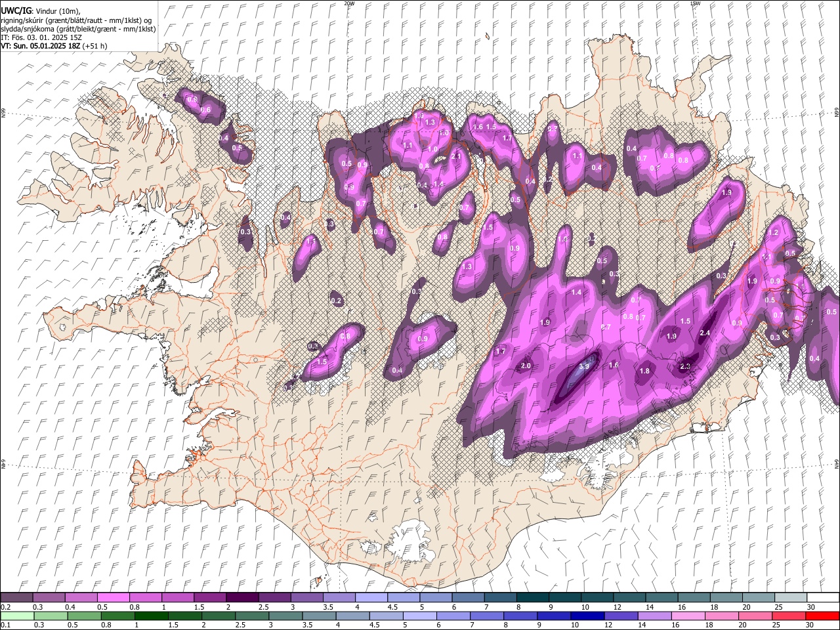This screenshot has height=630, width=840.
Task: Click the light lavender swatch at 4 in upper legend
Action: (370, 597)
